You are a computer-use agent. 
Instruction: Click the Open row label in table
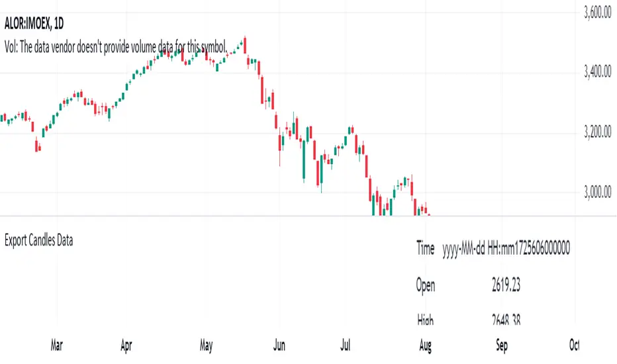(x=426, y=285)
